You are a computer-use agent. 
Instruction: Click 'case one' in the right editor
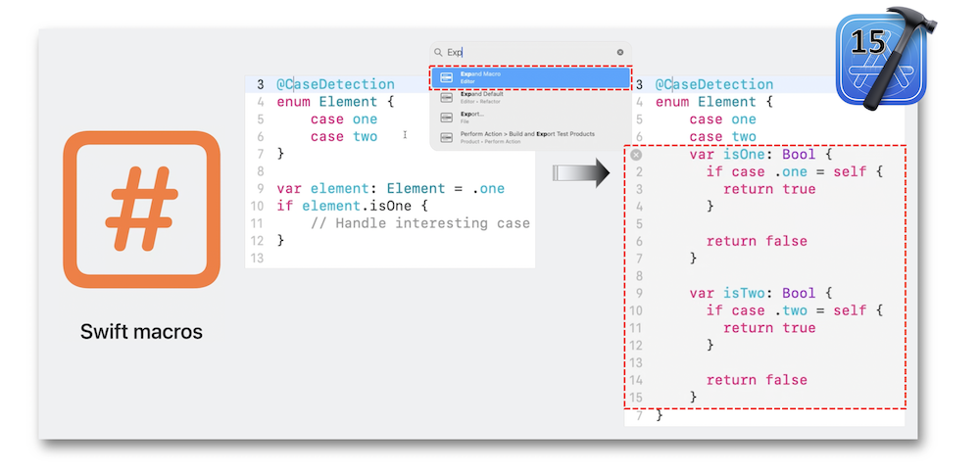pyautogui.click(x=722, y=119)
